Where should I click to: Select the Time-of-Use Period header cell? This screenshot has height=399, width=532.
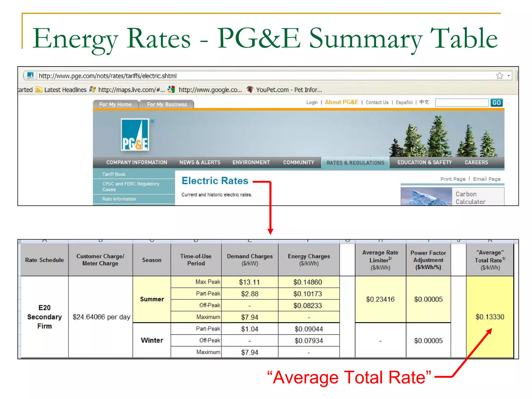[196, 260]
